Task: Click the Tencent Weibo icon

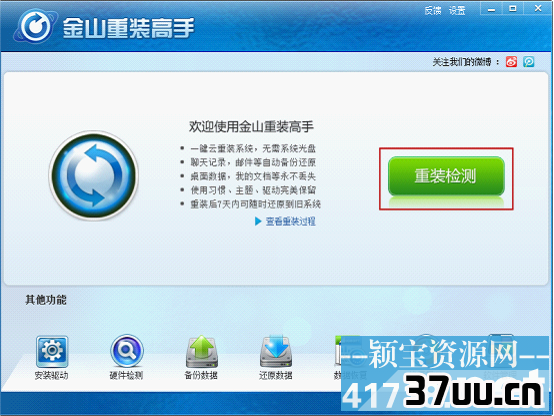Action: (529, 61)
